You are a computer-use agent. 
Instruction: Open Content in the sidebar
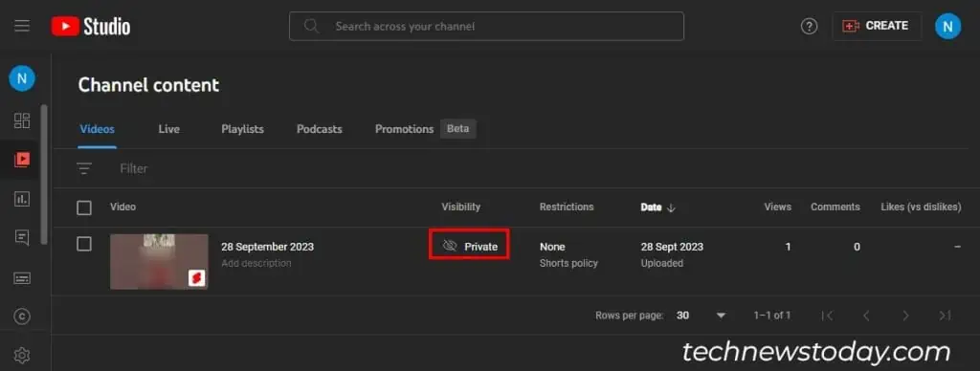22,160
